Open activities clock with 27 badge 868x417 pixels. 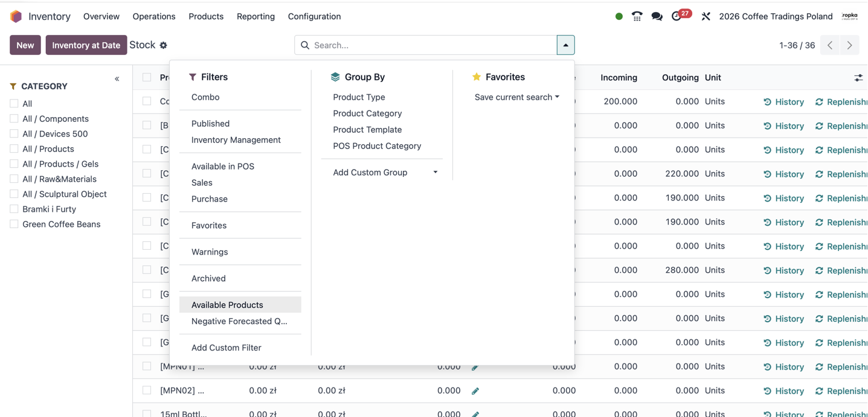point(681,15)
